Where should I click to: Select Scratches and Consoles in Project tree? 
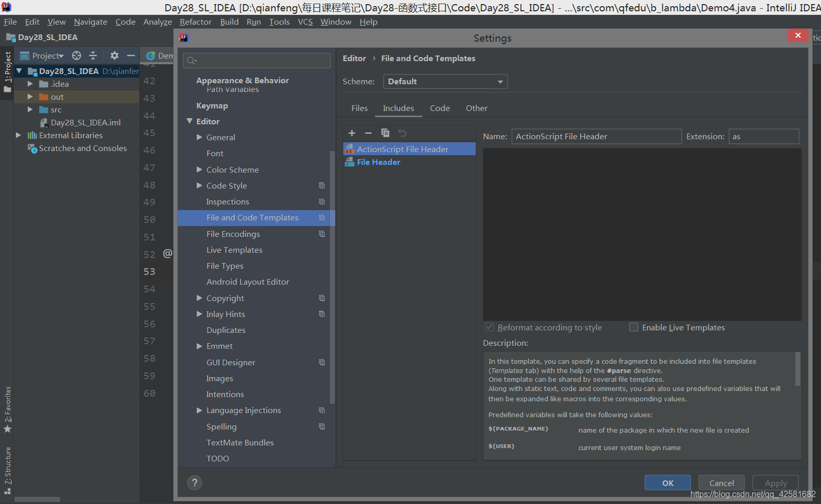83,148
